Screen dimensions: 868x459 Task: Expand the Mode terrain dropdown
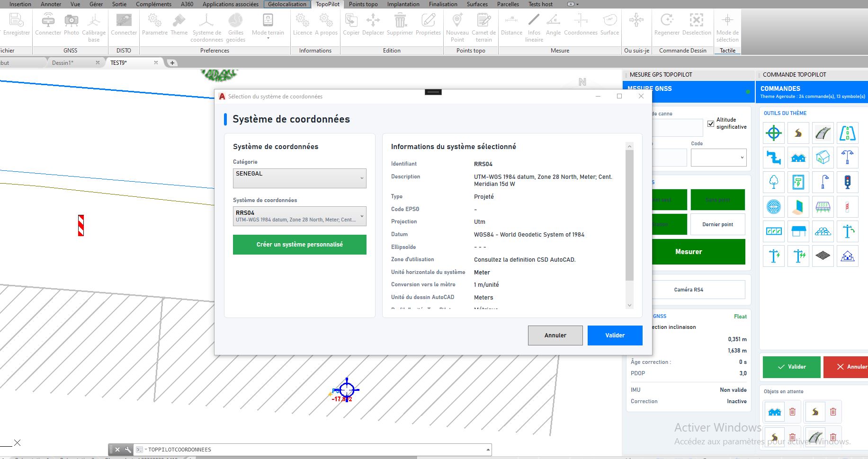tap(268, 38)
